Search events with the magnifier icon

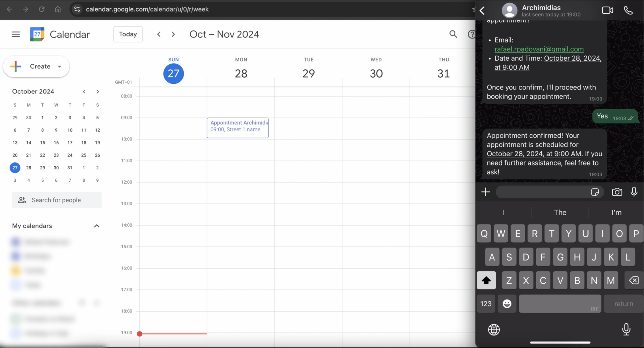pos(453,34)
